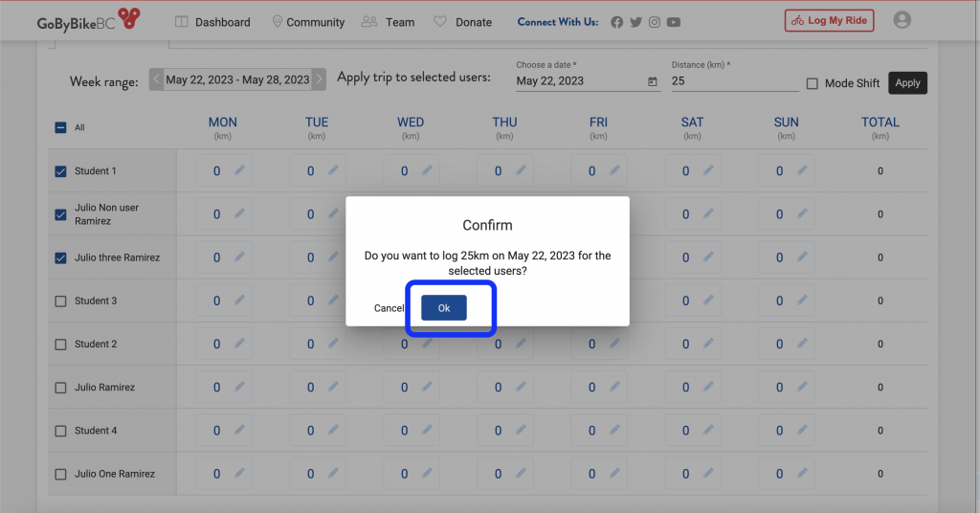This screenshot has width=980, height=513.
Task: Open the Twitter social link
Action: tap(635, 23)
